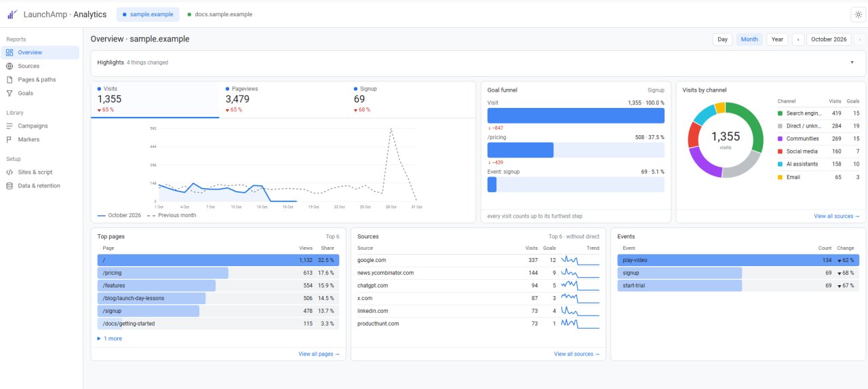Click the Campaigns list icon

pyautogui.click(x=9, y=126)
